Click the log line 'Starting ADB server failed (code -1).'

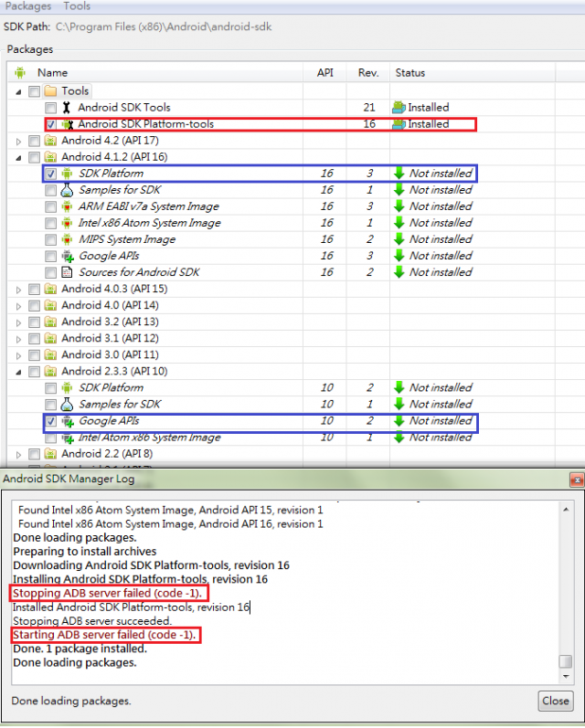point(104,635)
